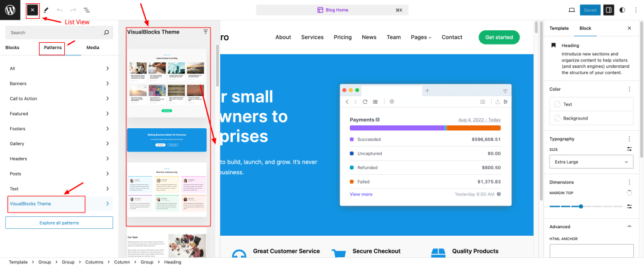
Task: Redo the last change
Action: pos(73,10)
